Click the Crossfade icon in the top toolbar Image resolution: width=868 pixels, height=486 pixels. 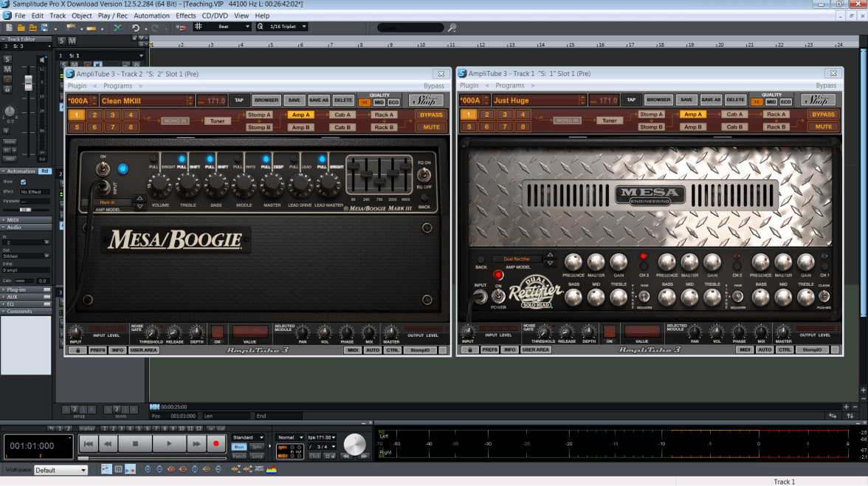point(118,28)
